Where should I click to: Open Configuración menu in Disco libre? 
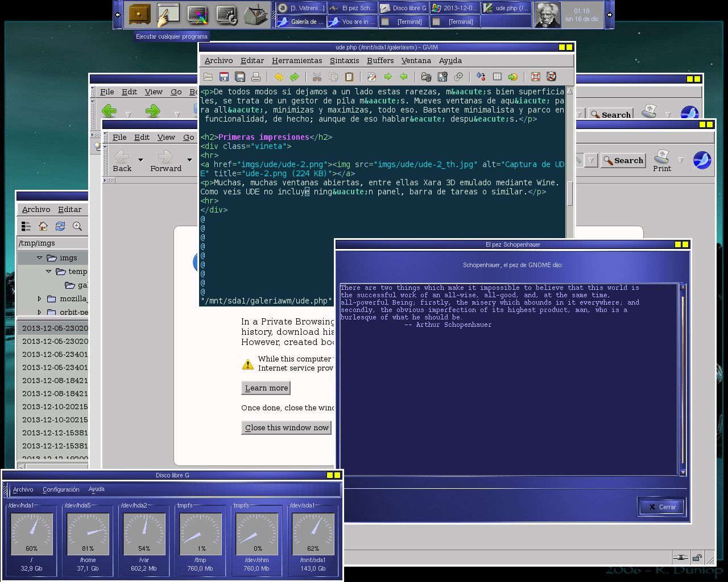pyautogui.click(x=61, y=489)
